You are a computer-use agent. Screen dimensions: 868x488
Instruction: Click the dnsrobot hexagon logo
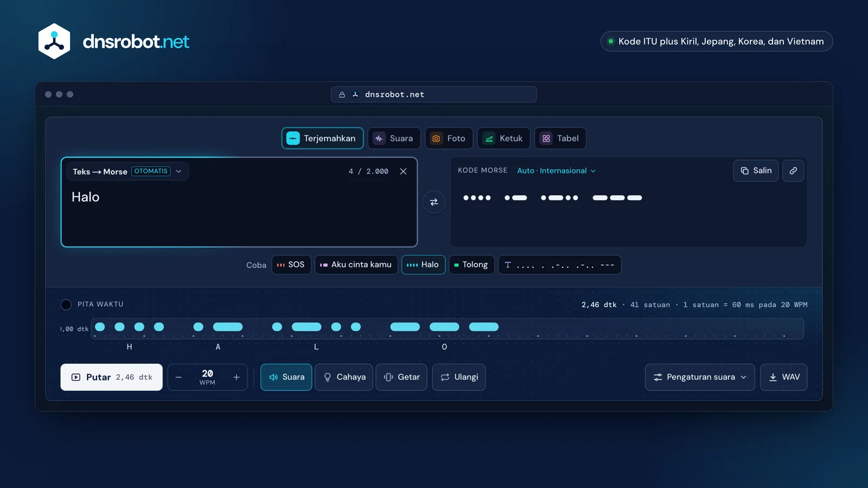click(x=54, y=41)
